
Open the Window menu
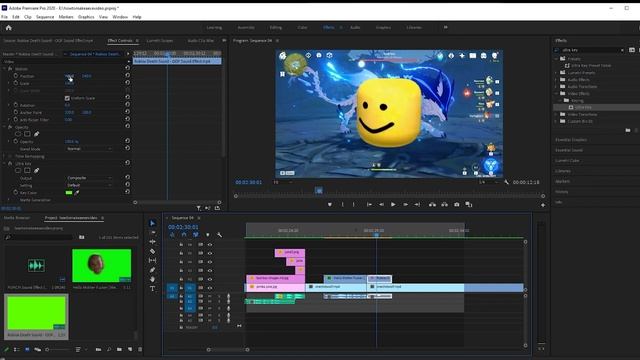click(120, 17)
